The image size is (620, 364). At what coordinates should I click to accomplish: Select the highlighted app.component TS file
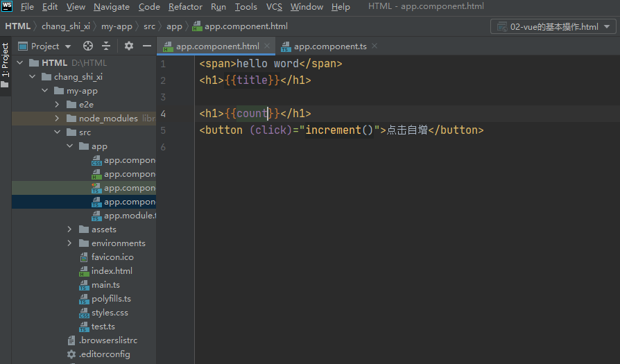(84, 202)
